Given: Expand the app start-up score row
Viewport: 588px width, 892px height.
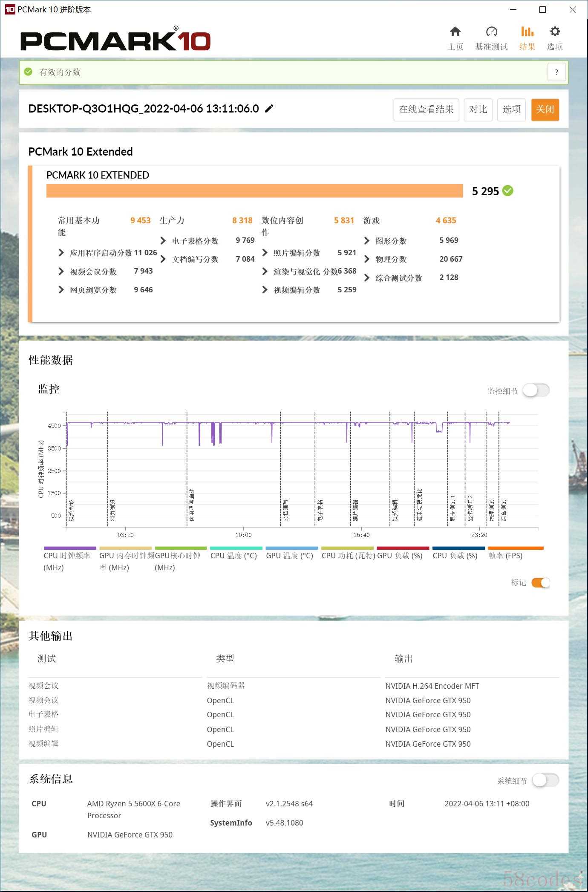Looking at the screenshot, I should (x=107, y=253).
